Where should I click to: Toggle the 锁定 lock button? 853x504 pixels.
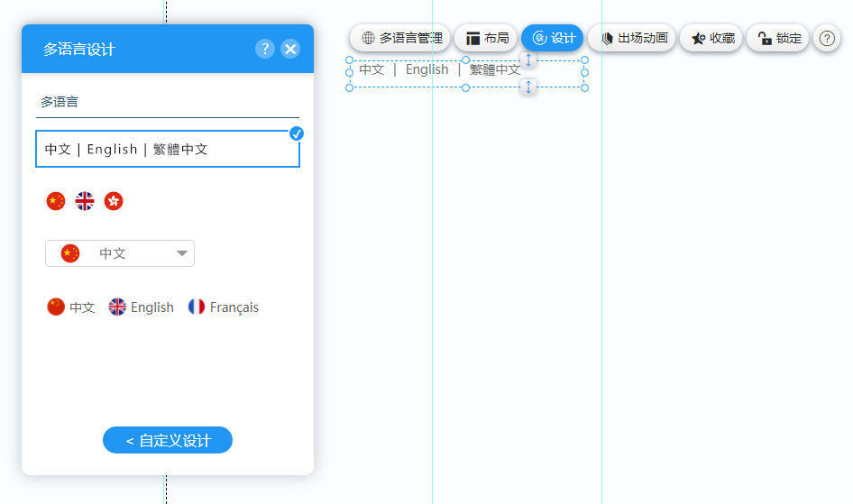point(778,38)
